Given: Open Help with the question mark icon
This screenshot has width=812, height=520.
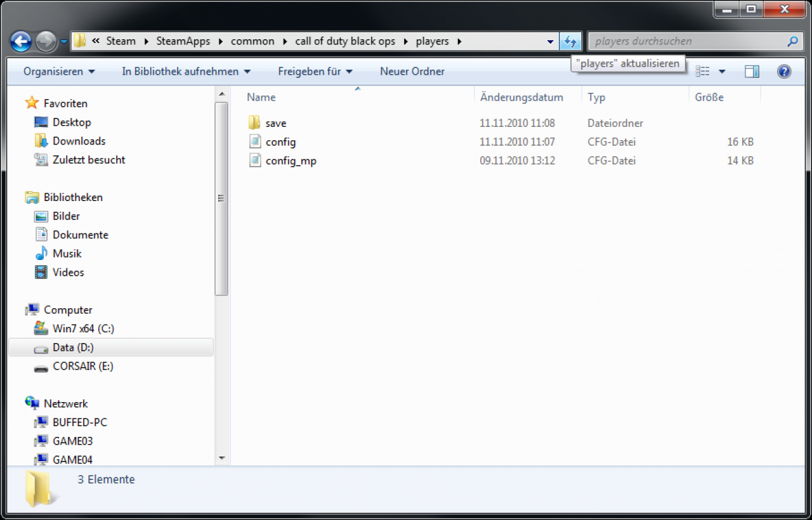Looking at the screenshot, I should (784, 72).
